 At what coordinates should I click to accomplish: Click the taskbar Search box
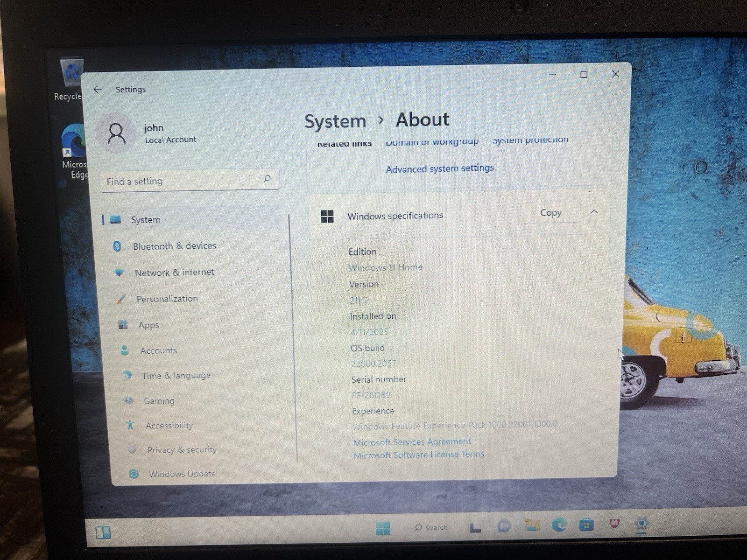pyautogui.click(x=431, y=527)
